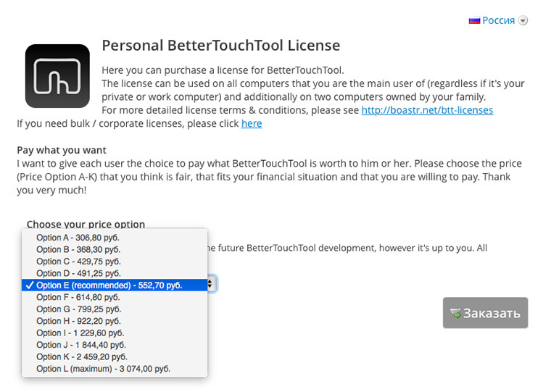Click the Russian flag icon
The height and width of the screenshot is (392, 551).
[474, 20]
